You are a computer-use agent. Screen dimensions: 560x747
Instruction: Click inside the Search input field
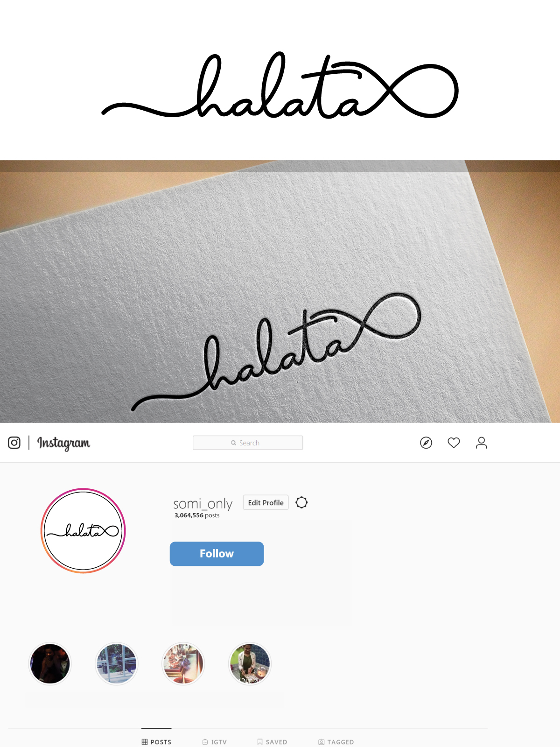tap(248, 443)
